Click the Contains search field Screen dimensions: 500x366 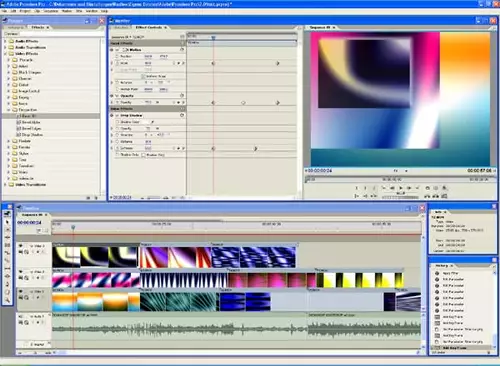(x=62, y=34)
